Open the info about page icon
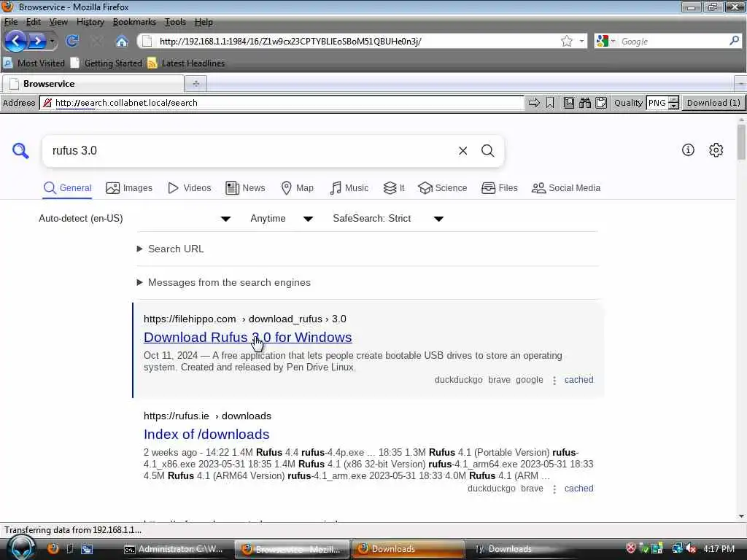 688,150
